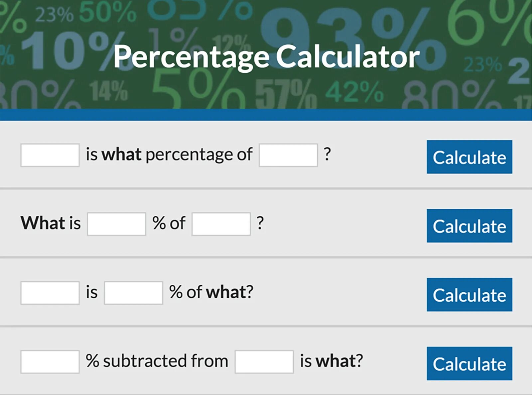Screen dimensions: 532x395
Task: Click Calculate beside '% of what?'
Action: tap(469, 295)
